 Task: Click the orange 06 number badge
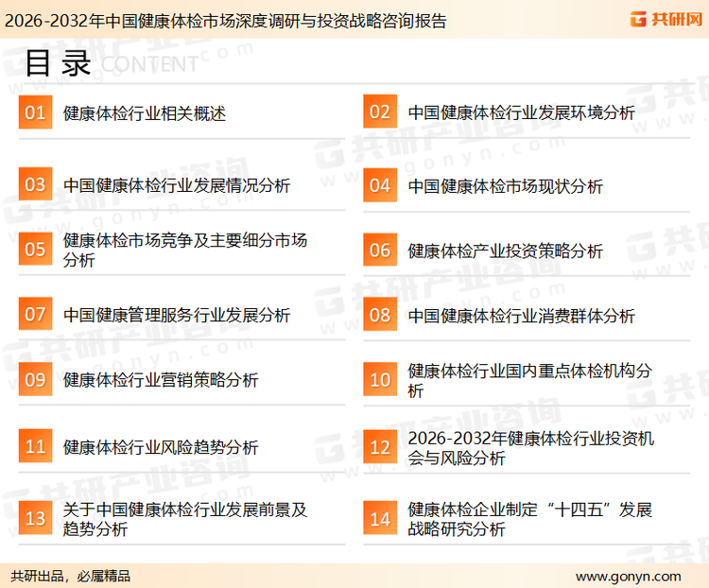pos(380,250)
